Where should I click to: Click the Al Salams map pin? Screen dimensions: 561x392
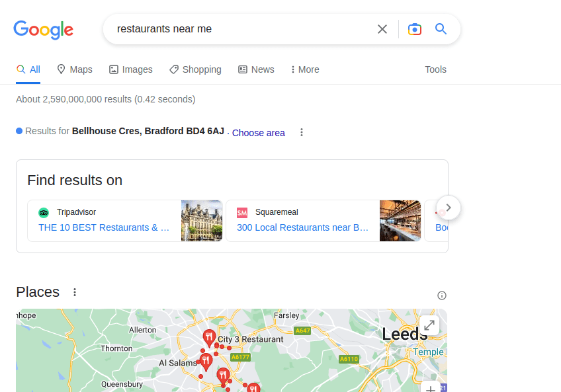tap(205, 361)
